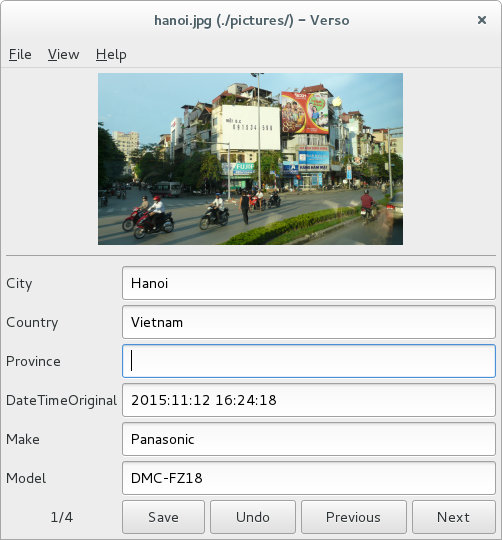The image size is (502, 540).
Task: Click the Model label
Action: pyautogui.click(x=26, y=478)
